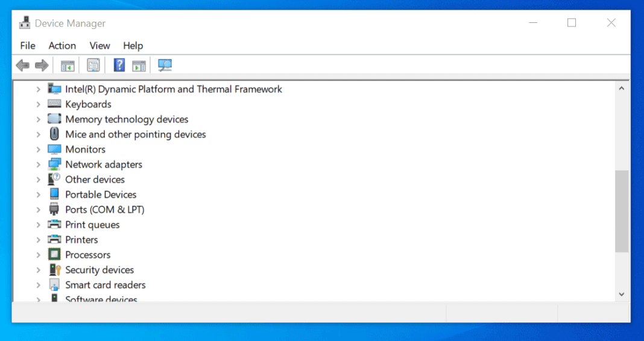Select the Other devices label
Screen dimensions: 644x341
[95, 180]
